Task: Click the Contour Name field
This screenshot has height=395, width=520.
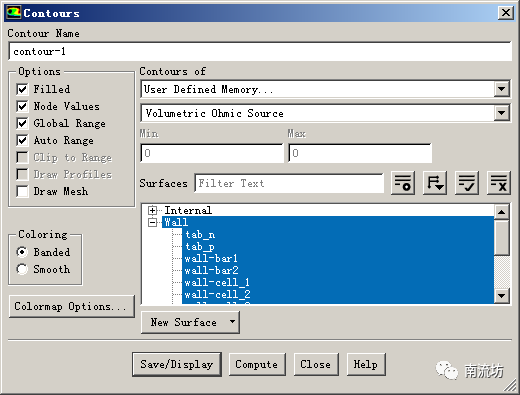Action: [x=260, y=51]
